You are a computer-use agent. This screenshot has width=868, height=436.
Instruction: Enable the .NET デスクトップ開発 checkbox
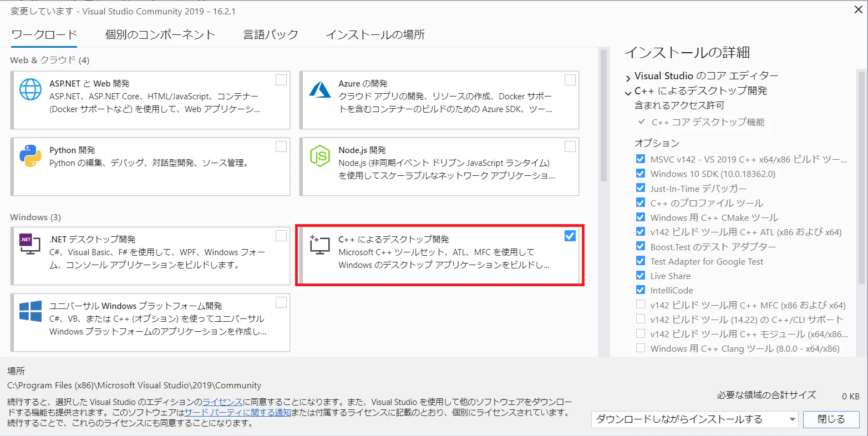[x=281, y=236]
